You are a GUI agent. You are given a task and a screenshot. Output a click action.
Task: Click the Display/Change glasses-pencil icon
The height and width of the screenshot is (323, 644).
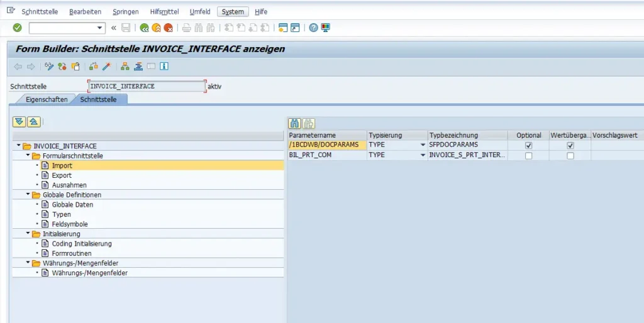(49, 66)
